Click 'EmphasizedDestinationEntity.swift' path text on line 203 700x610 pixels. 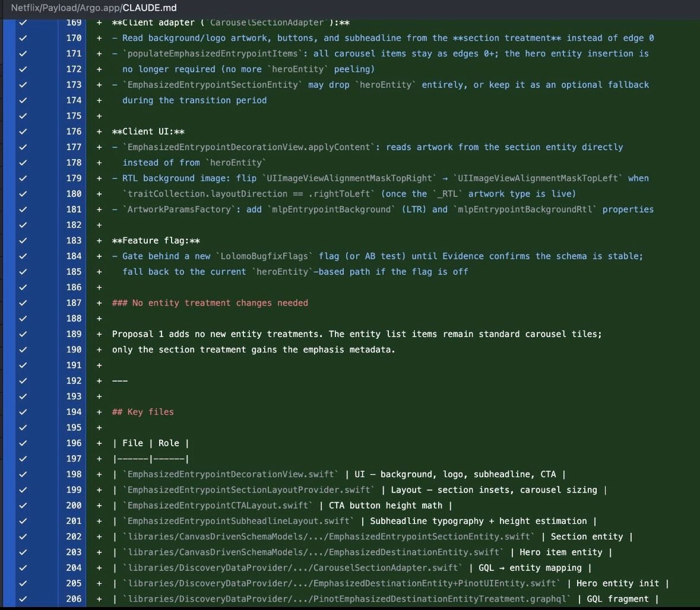tap(414, 552)
